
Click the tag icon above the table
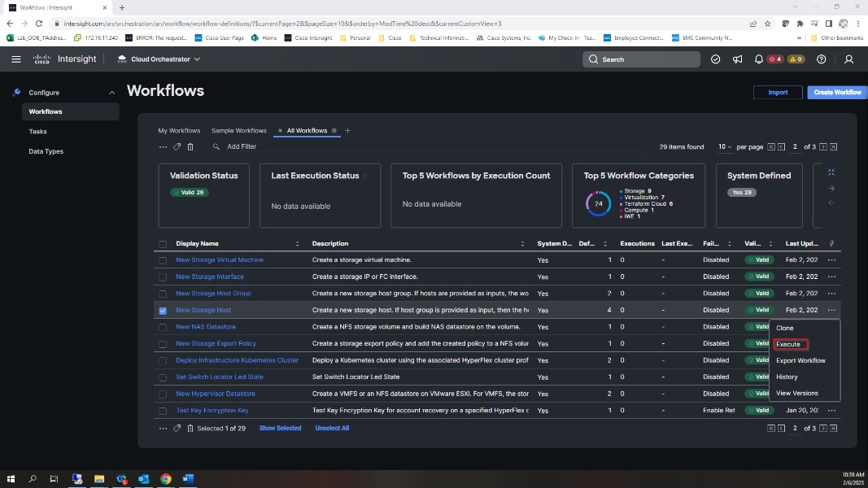177,146
